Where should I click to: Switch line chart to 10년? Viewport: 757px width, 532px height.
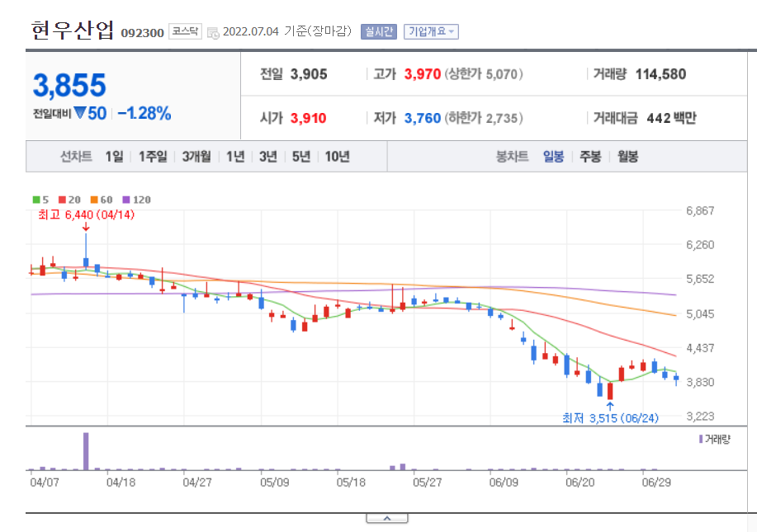[337, 157]
